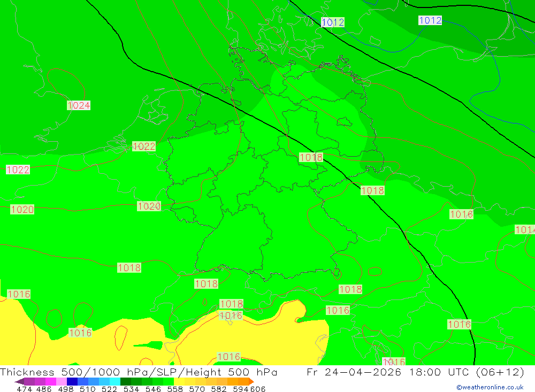Pick the dark purple arrow swatch in legend
535x392 pixels.
19,381
